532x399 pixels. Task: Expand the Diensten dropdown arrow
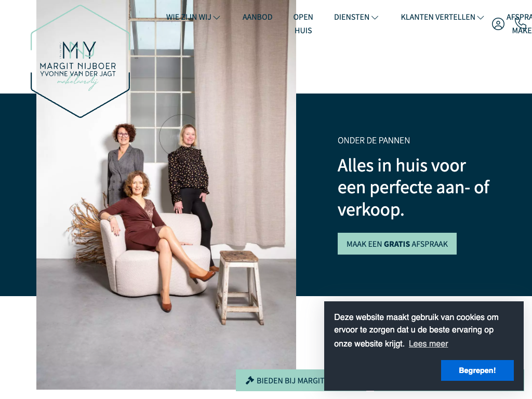(375, 18)
